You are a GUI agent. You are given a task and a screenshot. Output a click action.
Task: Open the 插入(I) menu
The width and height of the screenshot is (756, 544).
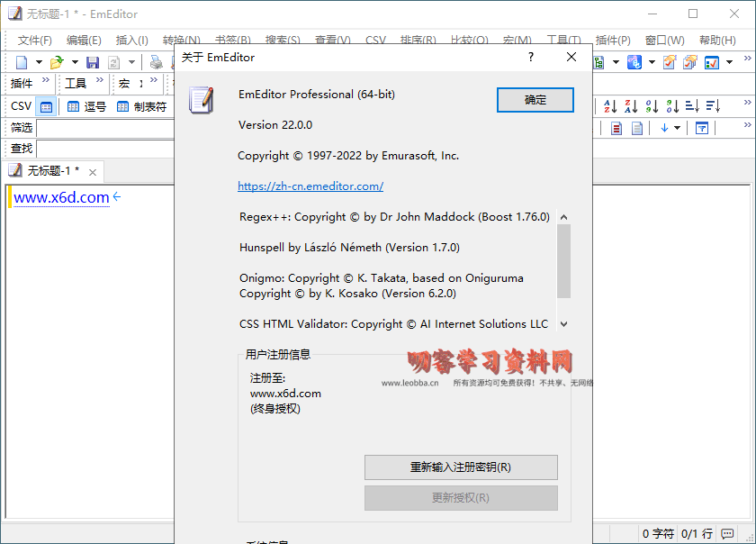tap(132, 41)
